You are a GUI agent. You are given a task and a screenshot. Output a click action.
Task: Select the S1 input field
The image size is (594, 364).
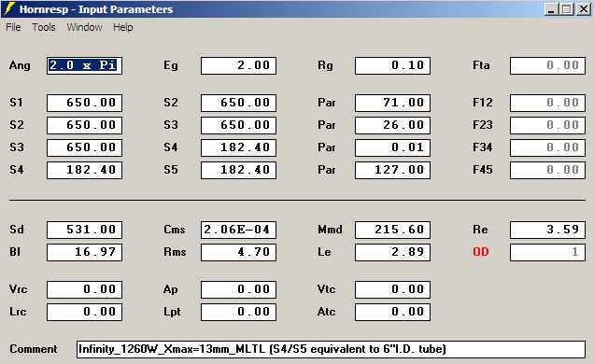click(x=84, y=103)
